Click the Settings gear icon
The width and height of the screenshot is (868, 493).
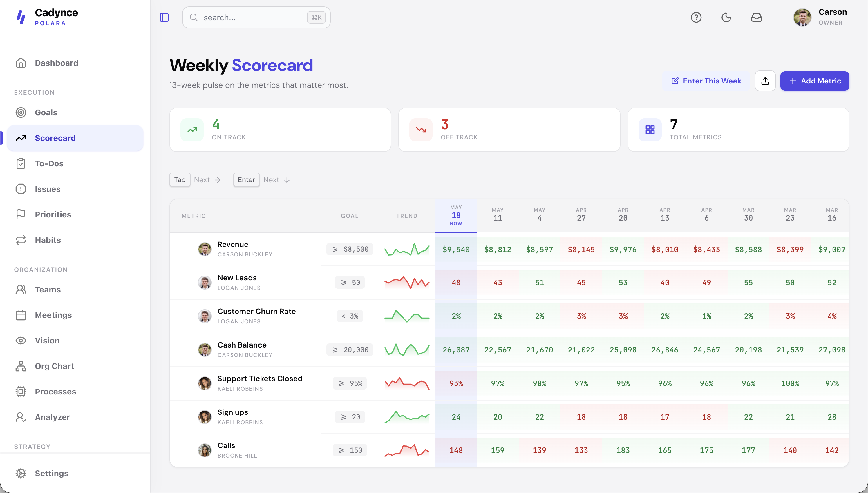(x=21, y=473)
